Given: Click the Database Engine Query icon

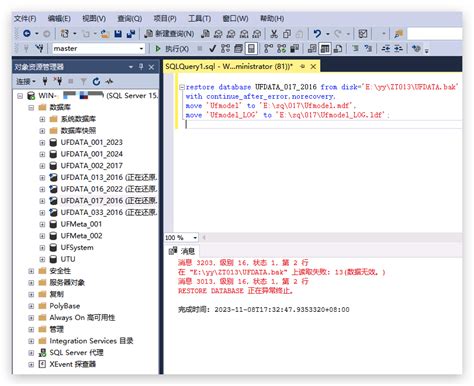Looking at the screenshot, I should [205, 33].
